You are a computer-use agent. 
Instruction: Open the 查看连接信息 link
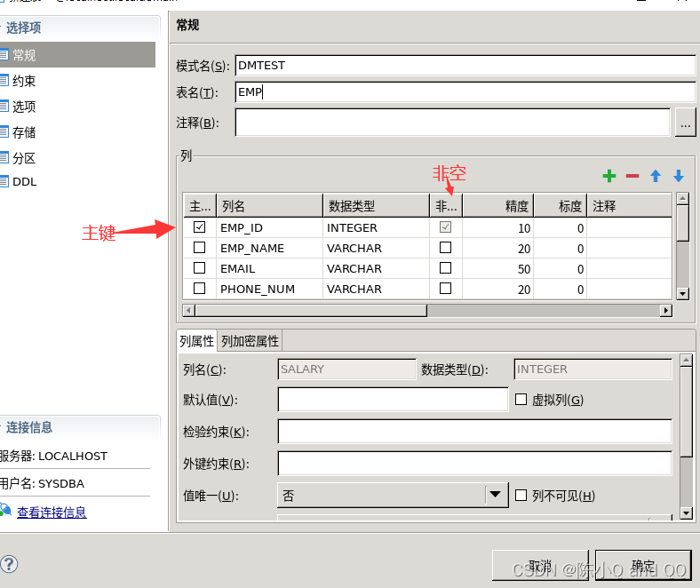pyautogui.click(x=52, y=513)
